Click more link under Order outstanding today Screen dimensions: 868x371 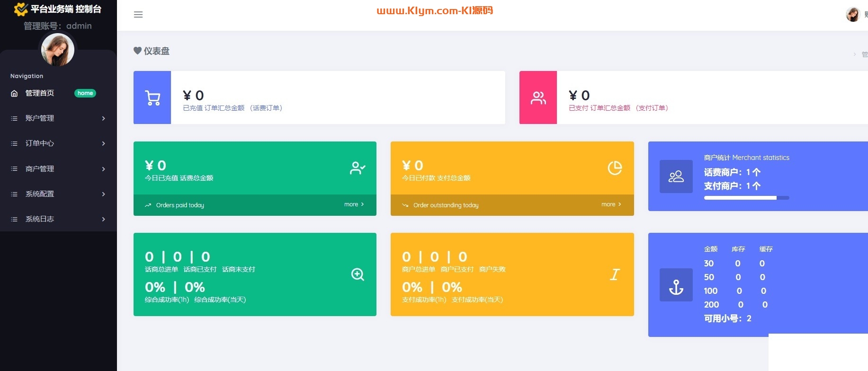pyautogui.click(x=611, y=204)
